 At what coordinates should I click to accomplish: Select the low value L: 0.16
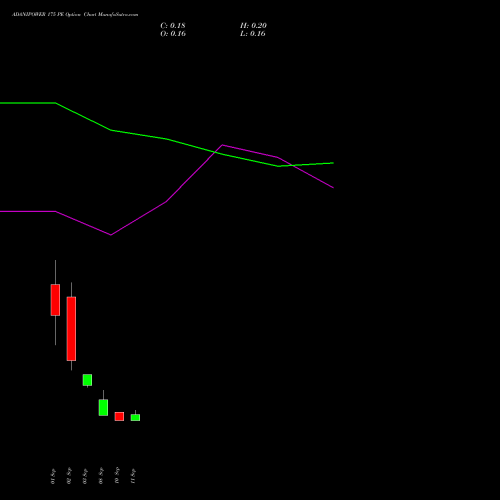click(253, 34)
